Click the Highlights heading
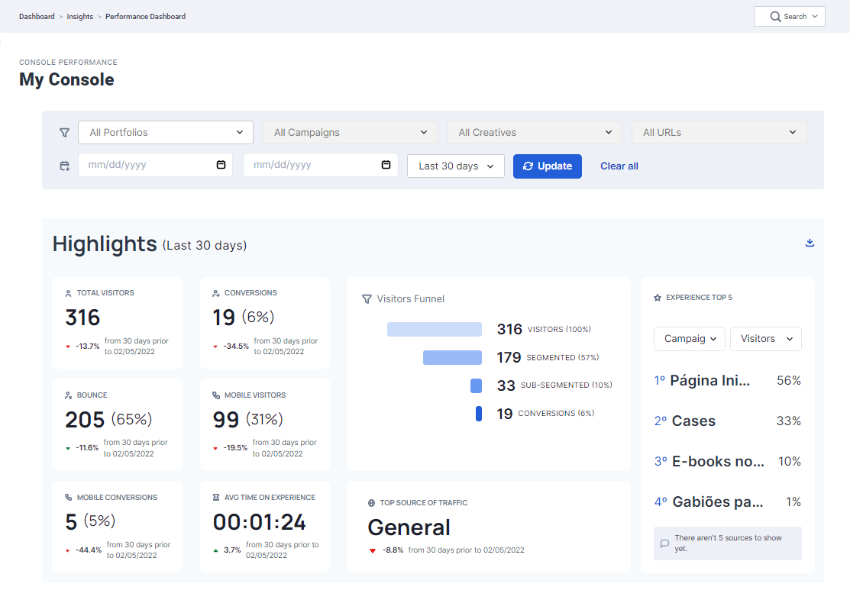Screen dimensions: 850x616 click(105, 244)
